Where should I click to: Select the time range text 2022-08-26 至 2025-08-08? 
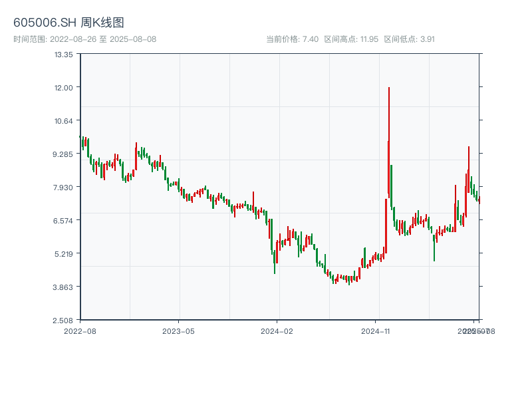click(84, 39)
